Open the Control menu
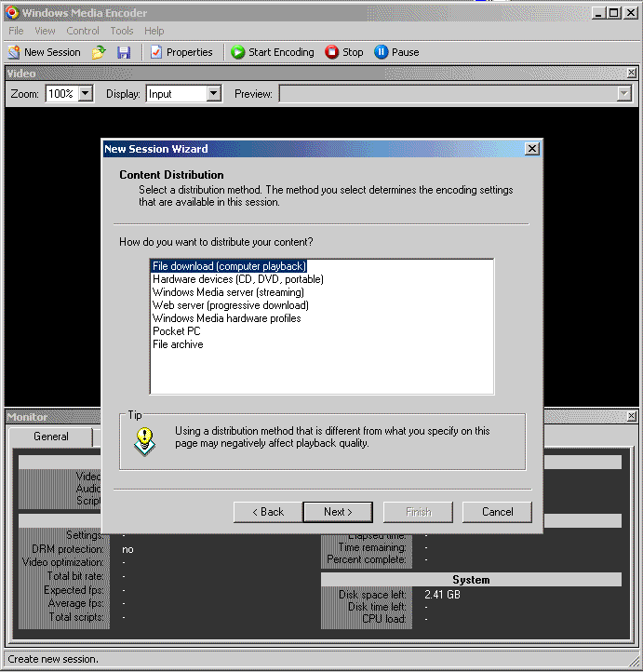Viewport: 643px width, 672px height. [x=83, y=31]
